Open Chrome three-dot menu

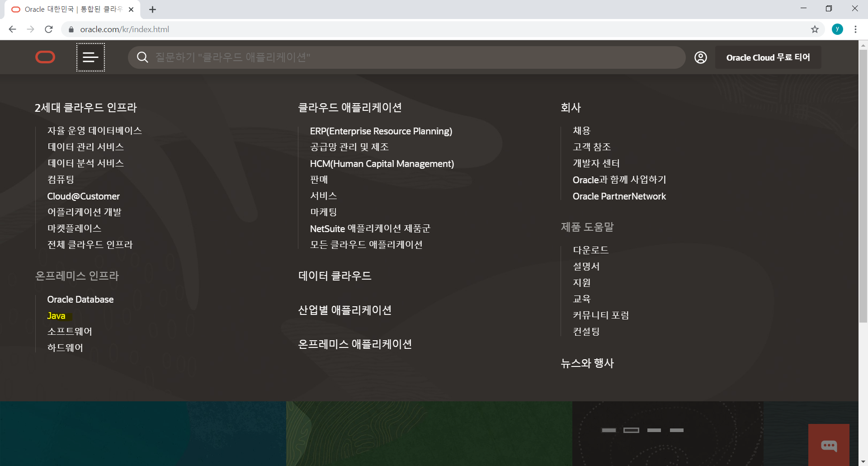pos(855,29)
